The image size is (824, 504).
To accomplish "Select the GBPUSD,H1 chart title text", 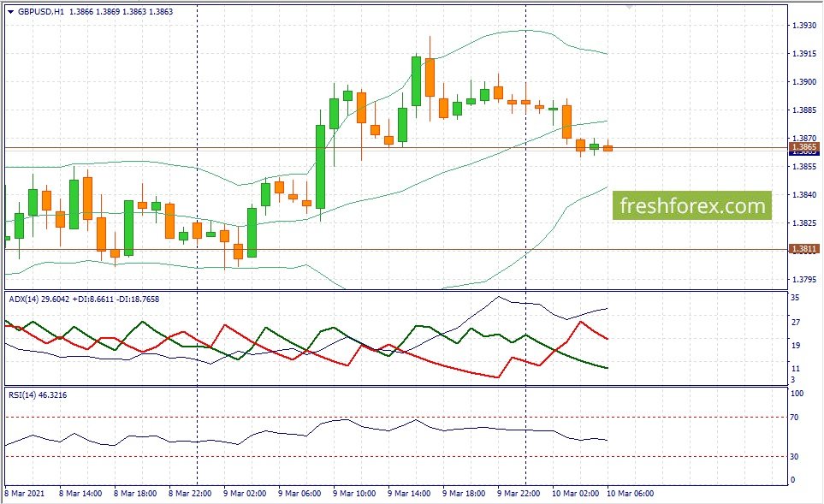I will tap(41, 12).
